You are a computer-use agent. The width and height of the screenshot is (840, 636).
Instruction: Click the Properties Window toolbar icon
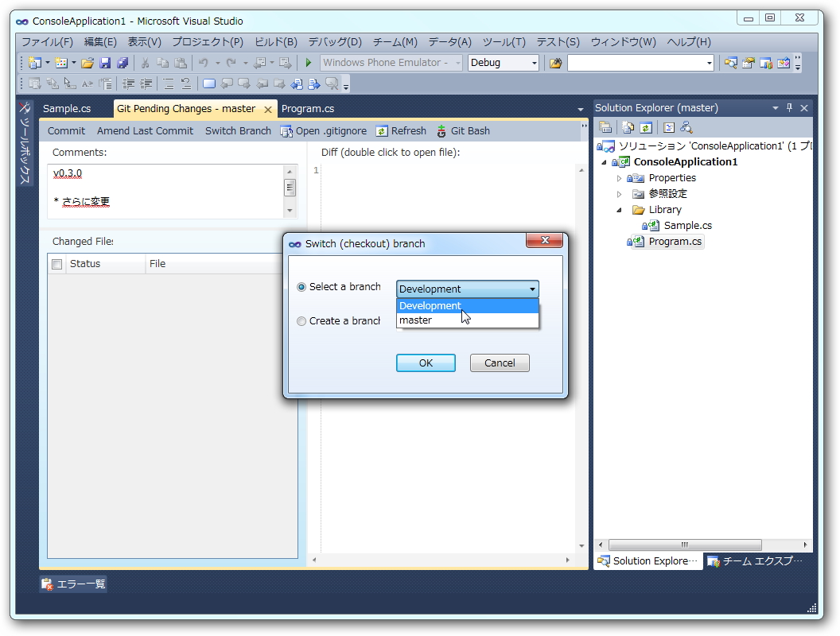[749, 63]
